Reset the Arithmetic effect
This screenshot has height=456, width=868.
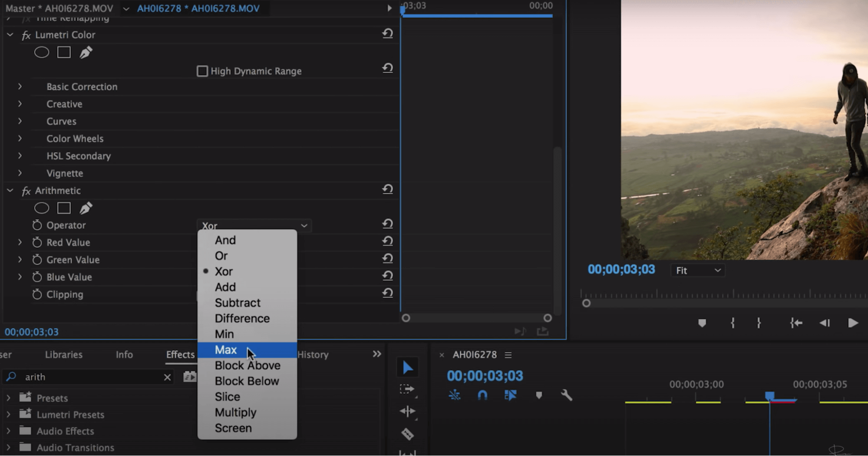point(387,189)
